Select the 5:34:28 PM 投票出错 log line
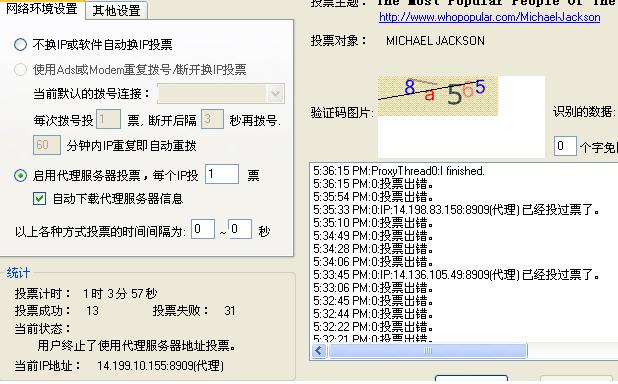The height and width of the screenshot is (384, 618). (373, 249)
